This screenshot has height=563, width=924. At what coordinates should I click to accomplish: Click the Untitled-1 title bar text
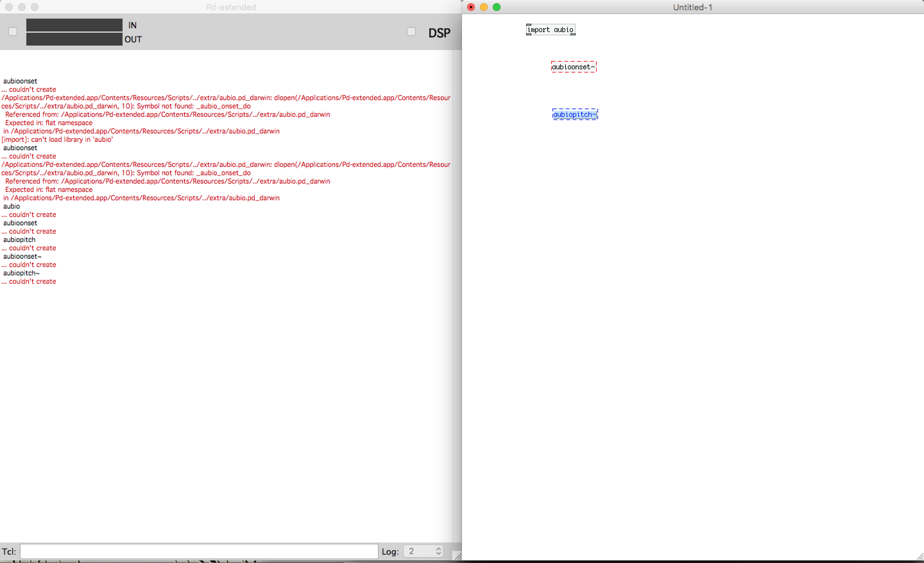tap(692, 7)
